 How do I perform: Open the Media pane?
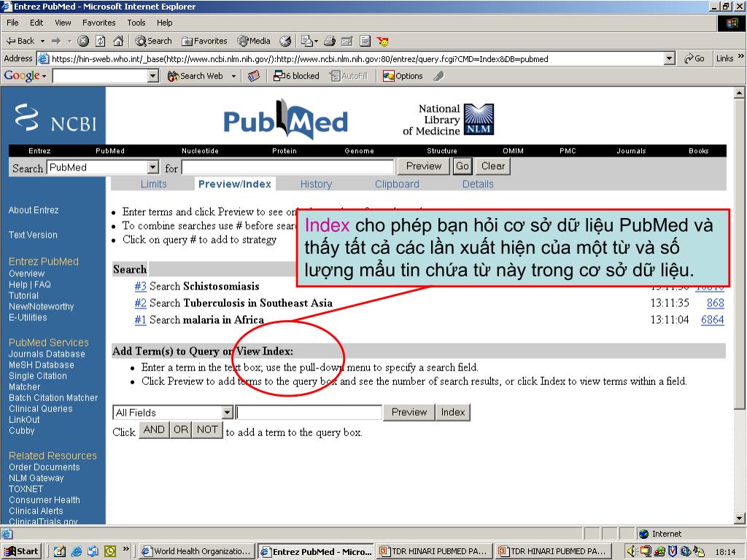(254, 41)
